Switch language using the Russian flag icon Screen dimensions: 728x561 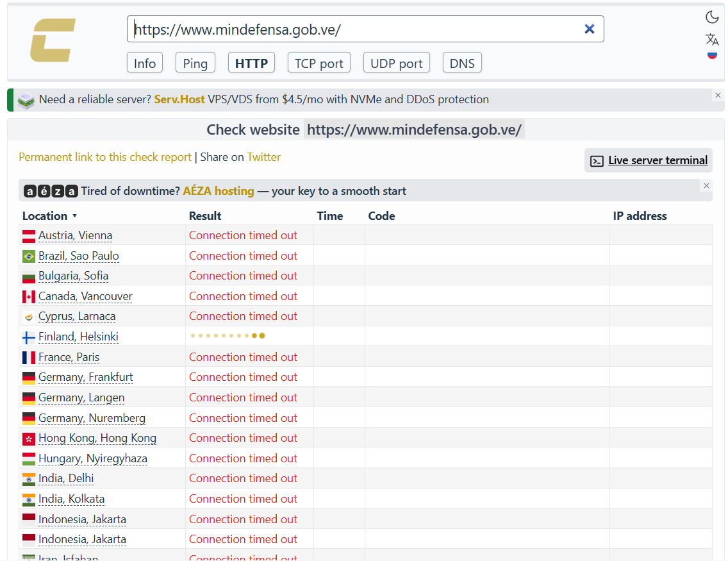(x=712, y=55)
